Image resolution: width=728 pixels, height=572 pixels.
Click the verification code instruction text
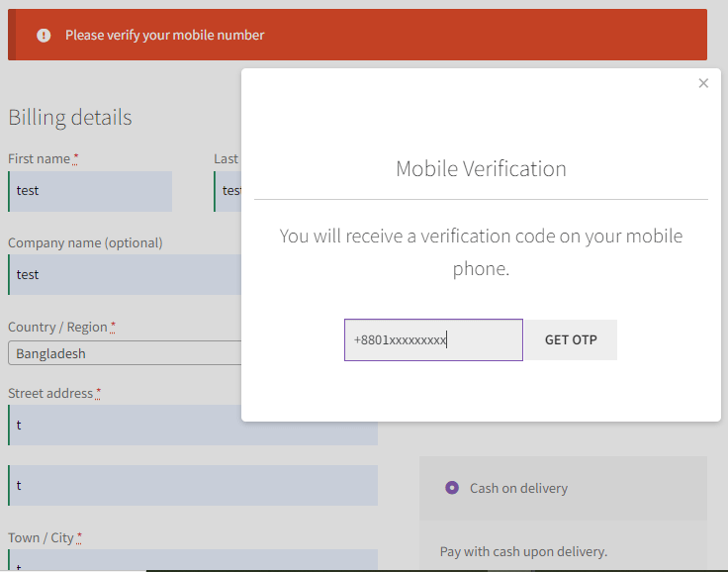(481, 252)
